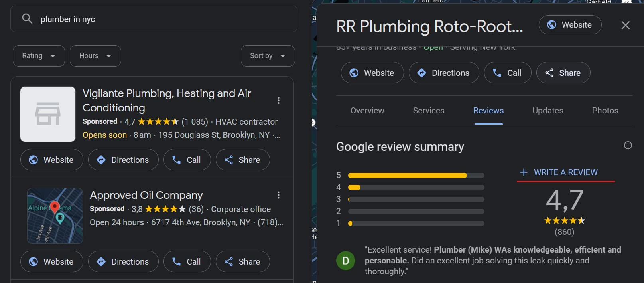
Task: Click the 5-star rating bar
Action: pyautogui.click(x=416, y=175)
